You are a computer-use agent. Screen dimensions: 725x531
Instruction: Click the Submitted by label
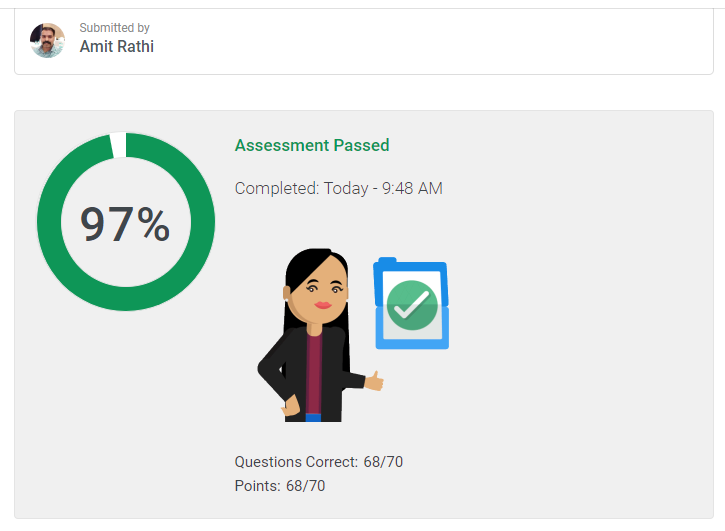tap(114, 28)
